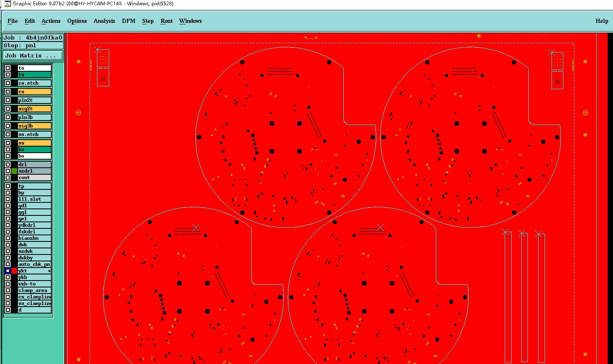Select the gm1 layer name

point(35,219)
